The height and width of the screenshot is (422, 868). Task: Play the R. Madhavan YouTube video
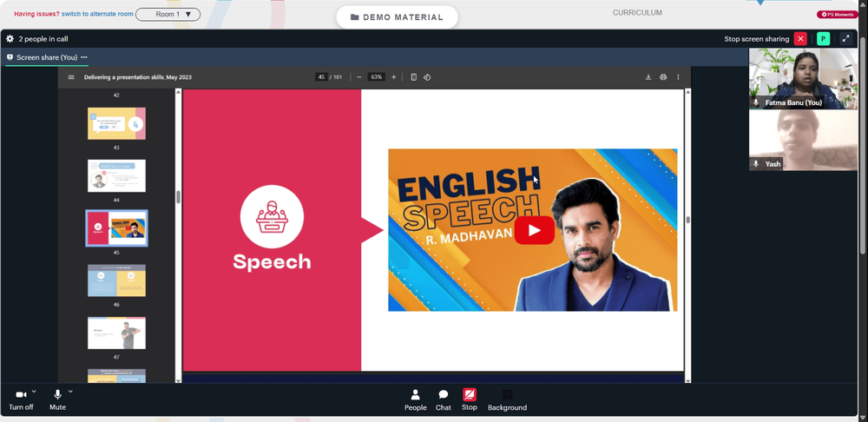[534, 230]
